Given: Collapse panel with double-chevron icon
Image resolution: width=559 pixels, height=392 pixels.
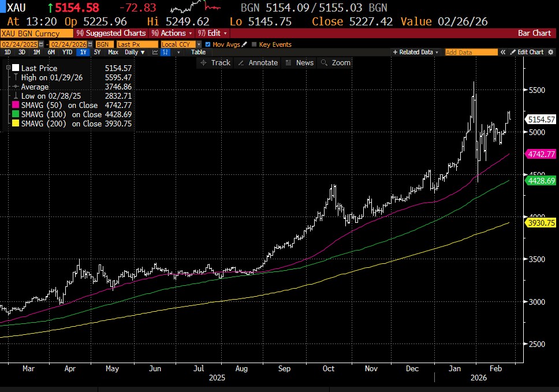Looking at the screenshot, I should (504, 52).
